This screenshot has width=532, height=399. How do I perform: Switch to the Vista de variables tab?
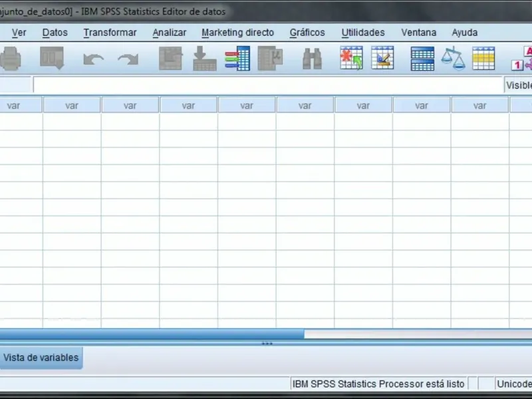[41, 358]
